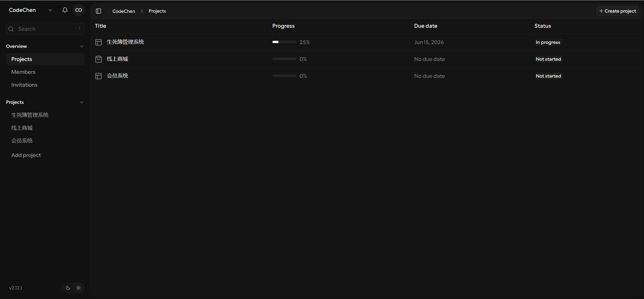Click the 25% progress bar
The height and width of the screenshot is (299, 644).
[x=284, y=42]
